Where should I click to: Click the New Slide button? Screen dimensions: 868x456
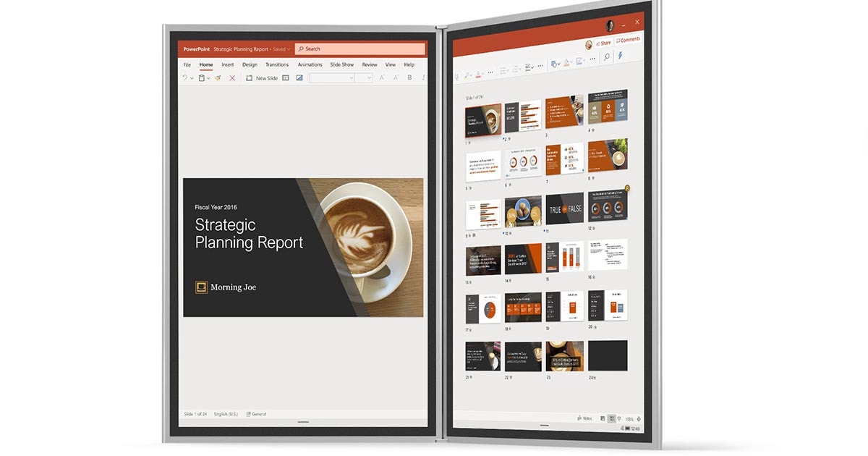(x=262, y=78)
